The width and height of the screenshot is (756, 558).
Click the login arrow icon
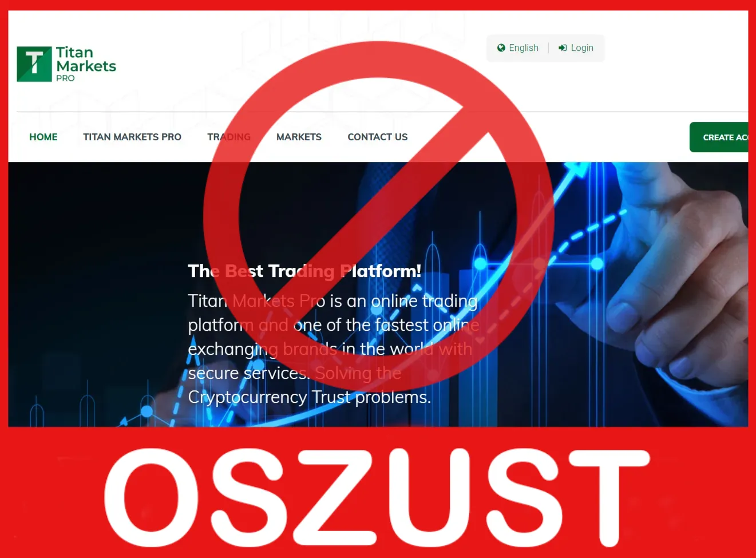click(563, 48)
